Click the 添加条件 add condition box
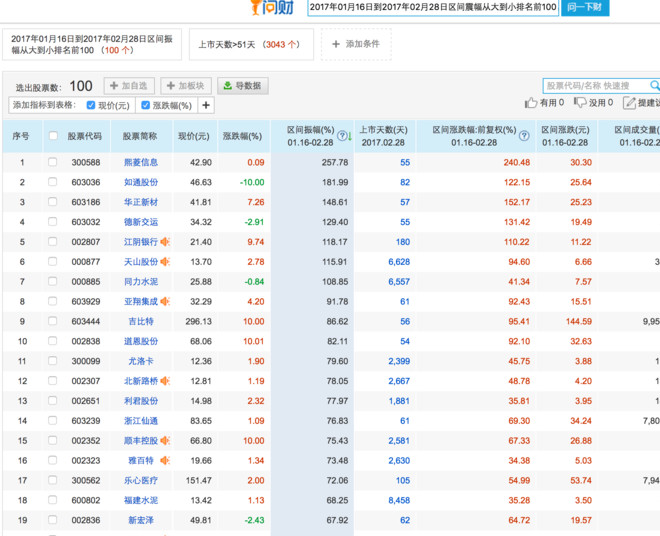The width and height of the screenshot is (660, 536). coord(356,44)
